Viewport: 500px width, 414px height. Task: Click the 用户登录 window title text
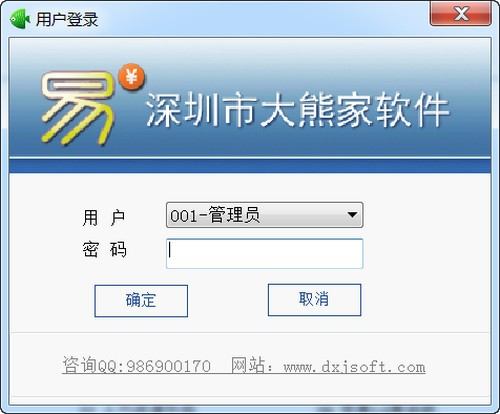67,19
